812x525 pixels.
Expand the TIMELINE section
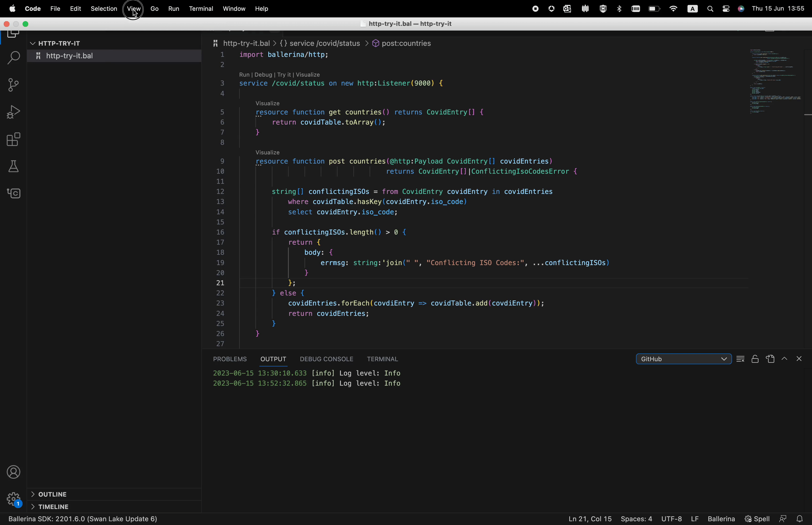(x=114, y=507)
